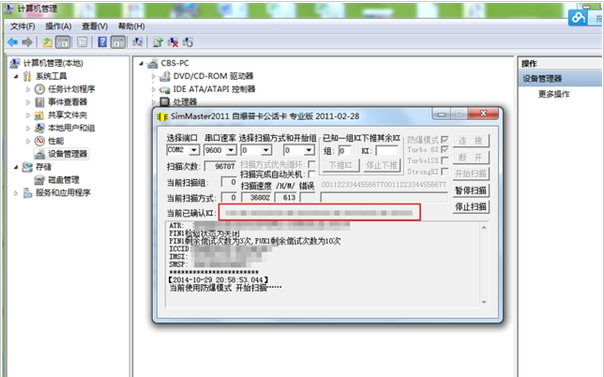Click the Up one level folder icon

[47, 42]
